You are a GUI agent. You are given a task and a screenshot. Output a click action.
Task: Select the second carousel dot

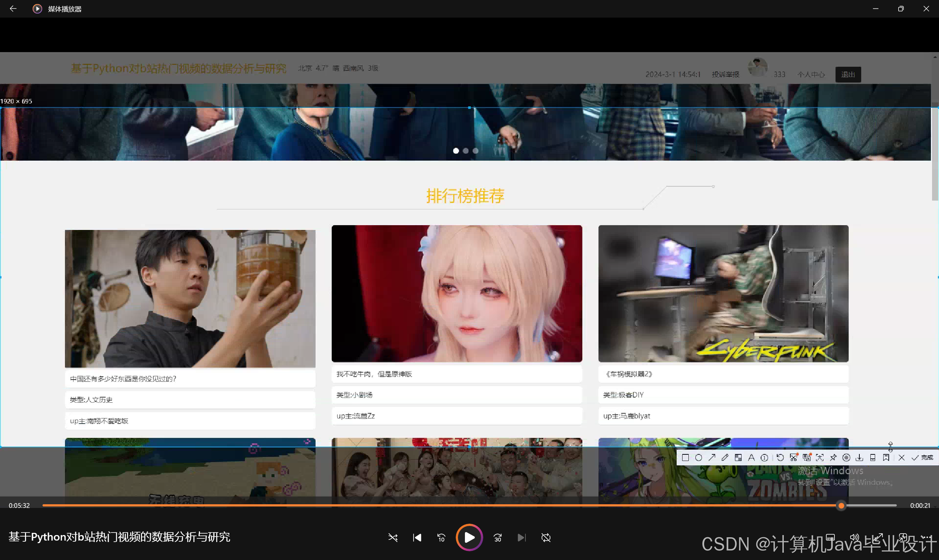(466, 151)
